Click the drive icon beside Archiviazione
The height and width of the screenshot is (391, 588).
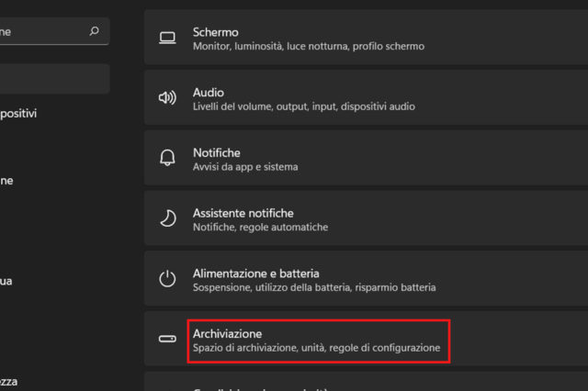pos(167,340)
